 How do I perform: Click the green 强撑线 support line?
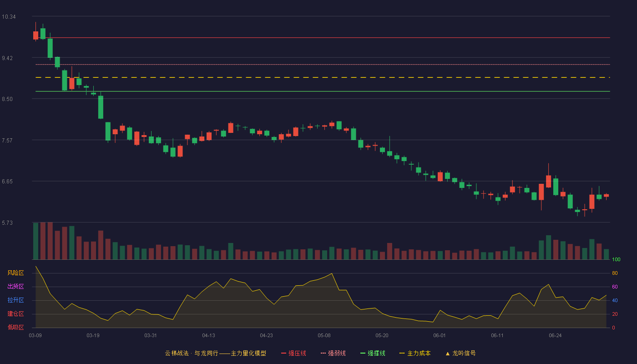click(323, 91)
